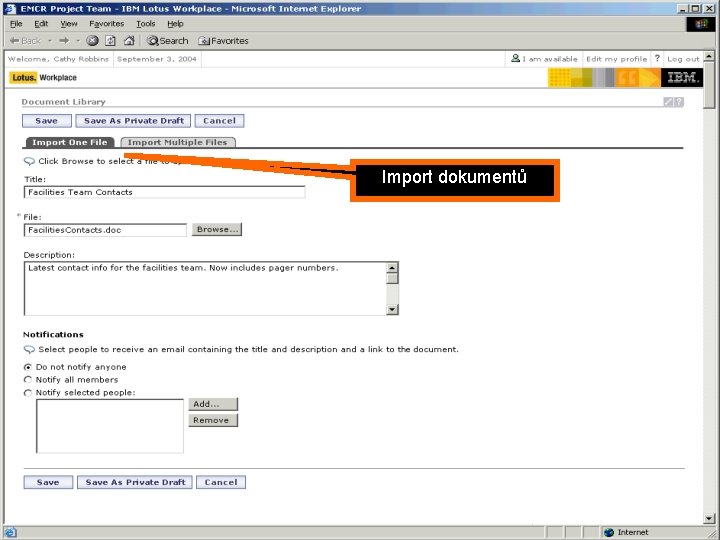Open the Back history dropdown arrow
The width and height of the screenshot is (720, 540).
coord(50,41)
